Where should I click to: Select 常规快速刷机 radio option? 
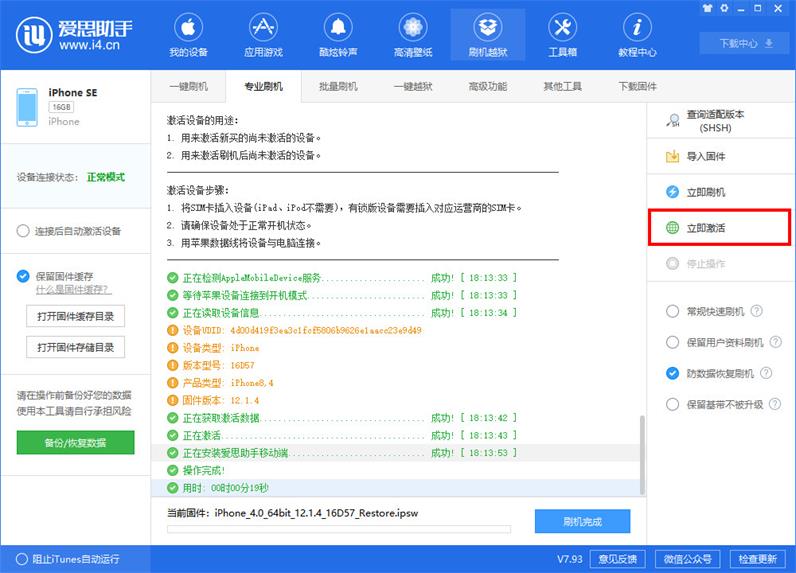[x=672, y=311]
